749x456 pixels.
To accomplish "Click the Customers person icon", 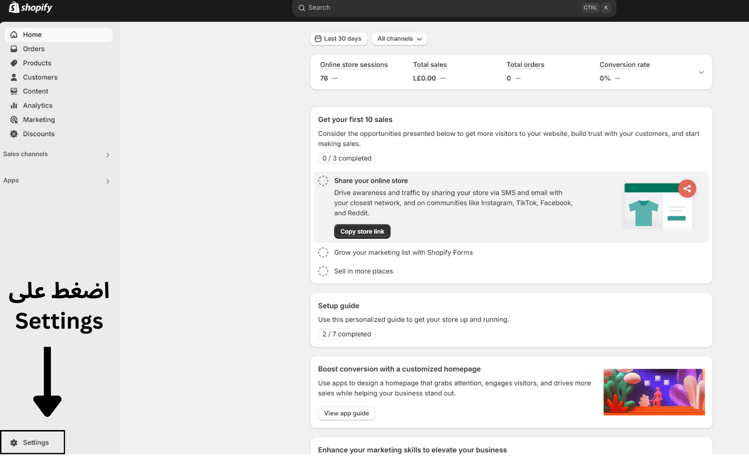I will click(14, 77).
